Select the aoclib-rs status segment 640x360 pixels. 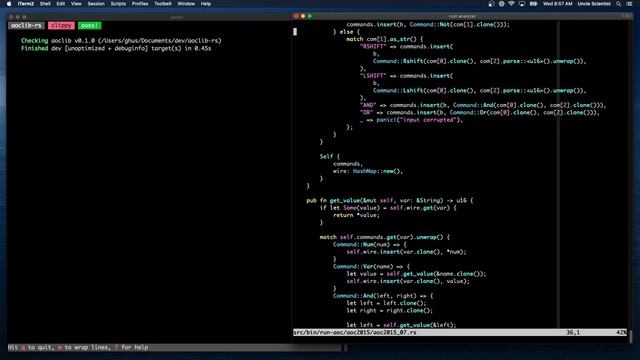tap(26, 25)
